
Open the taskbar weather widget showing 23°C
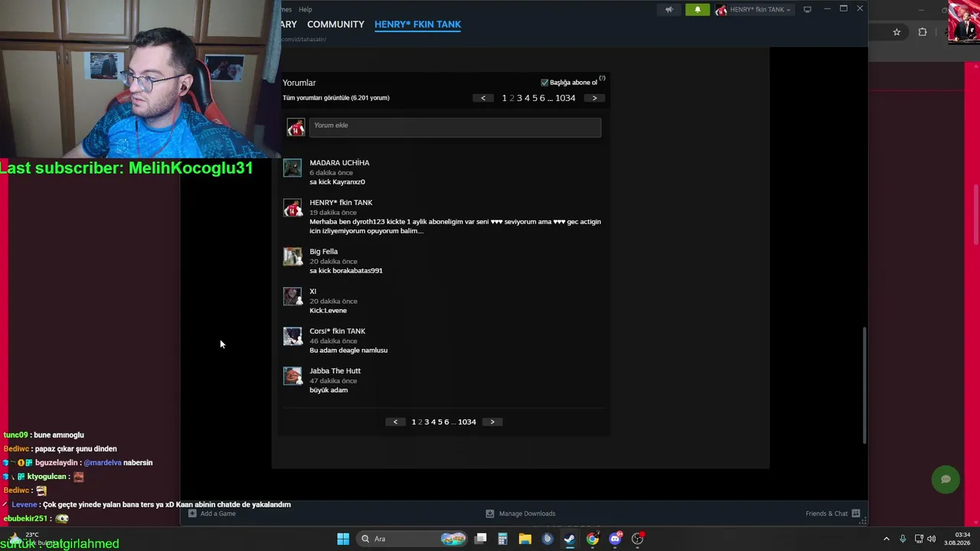point(31,539)
